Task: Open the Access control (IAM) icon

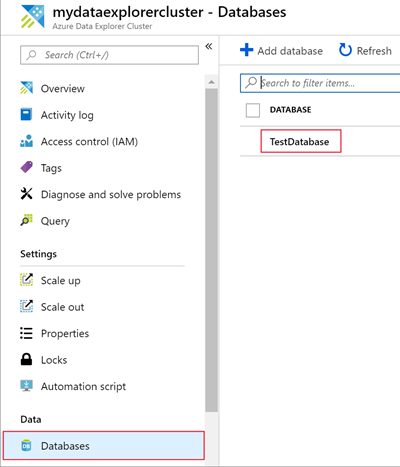Action: tap(26, 141)
